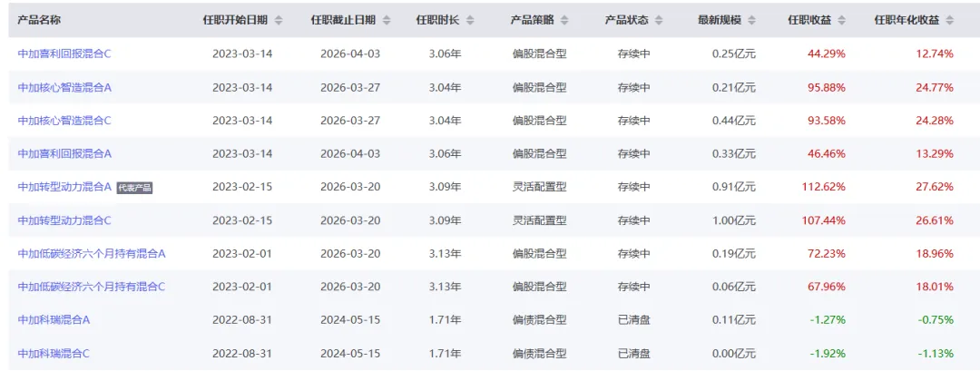Select the 0.44亿元 scale value
The image size is (980, 371).
tap(734, 121)
